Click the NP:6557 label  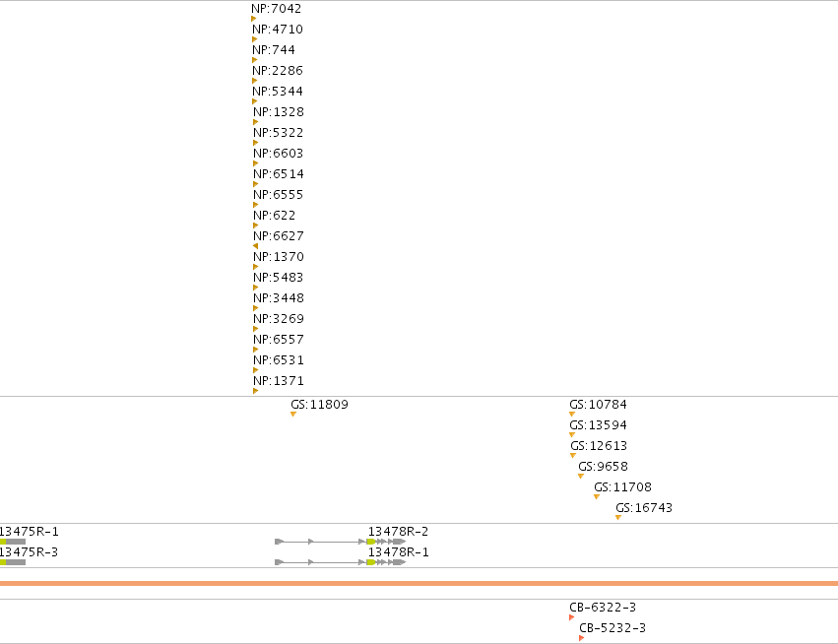[279, 340]
